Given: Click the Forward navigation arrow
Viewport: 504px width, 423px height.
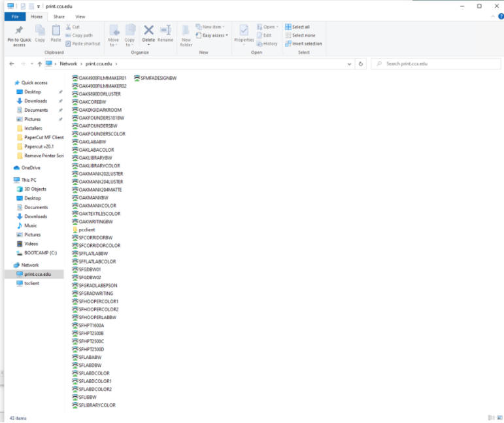Looking at the screenshot, I should click(23, 64).
